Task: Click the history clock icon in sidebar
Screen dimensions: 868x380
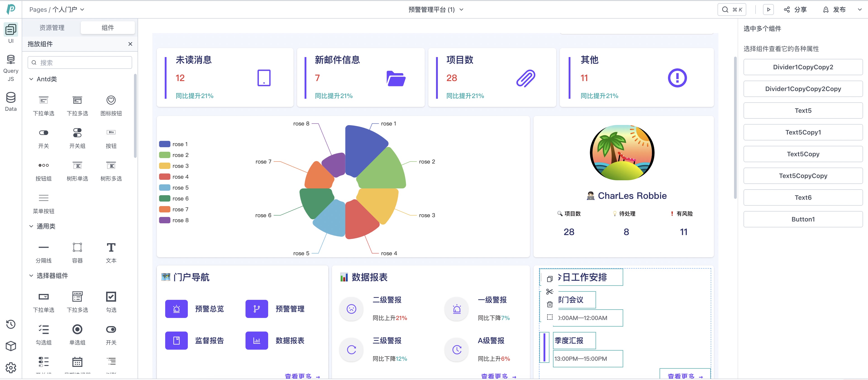Action: 11,324
